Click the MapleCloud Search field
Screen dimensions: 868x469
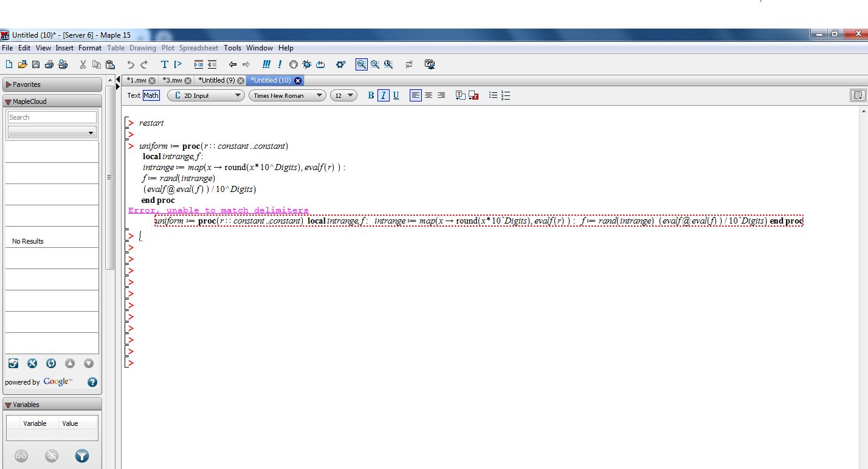(52, 117)
